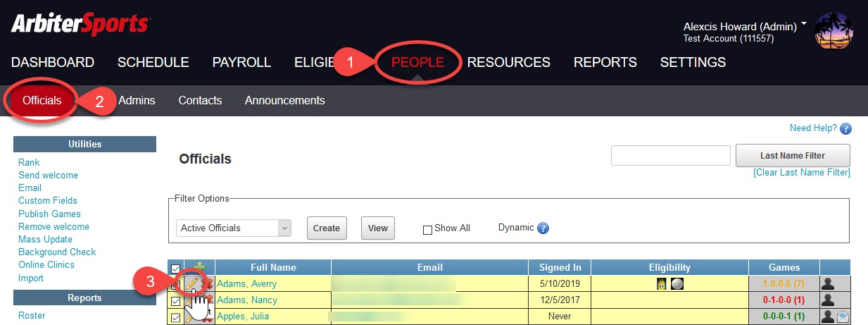Open the Remove welcome utility link
This screenshot has height=325, width=868.
tap(54, 226)
